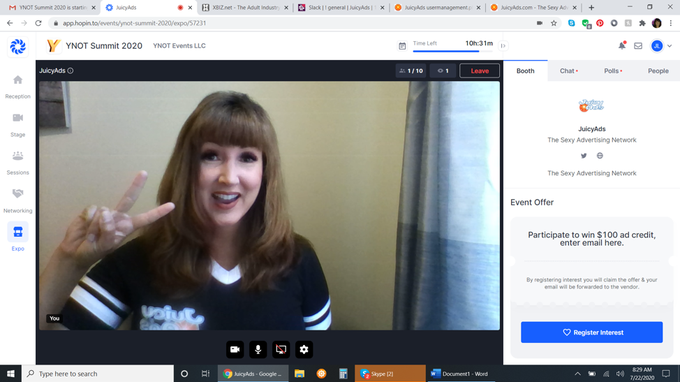This screenshot has width=680, height=382.
Task: Show hidden system tray icons
Action: [578, 373]
